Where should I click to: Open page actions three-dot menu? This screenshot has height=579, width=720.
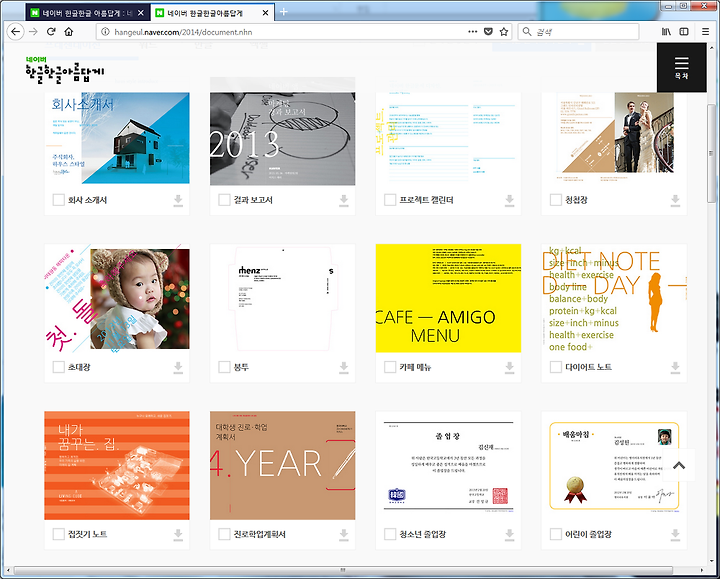[x=472, y=32]
